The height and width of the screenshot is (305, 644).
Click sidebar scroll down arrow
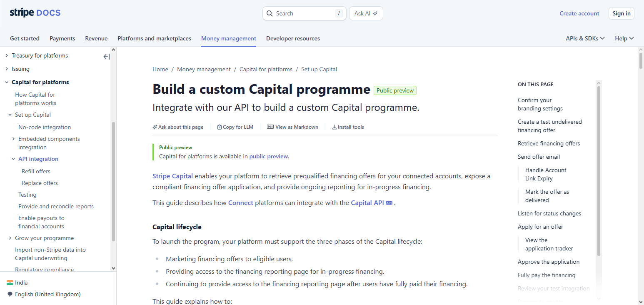113,268
